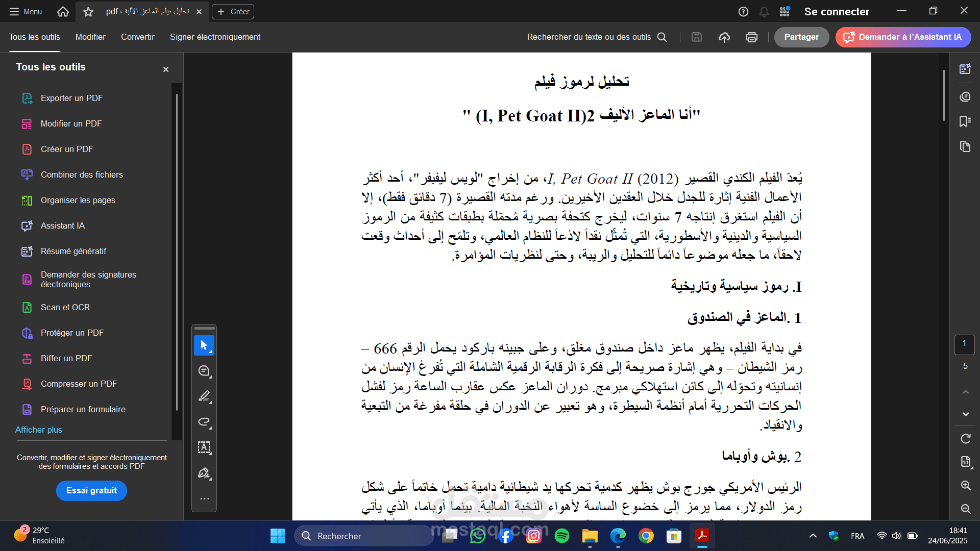This screenshot has height=551, width=980.
Task: Open the bookmarks panel icon
Action: 965,121
